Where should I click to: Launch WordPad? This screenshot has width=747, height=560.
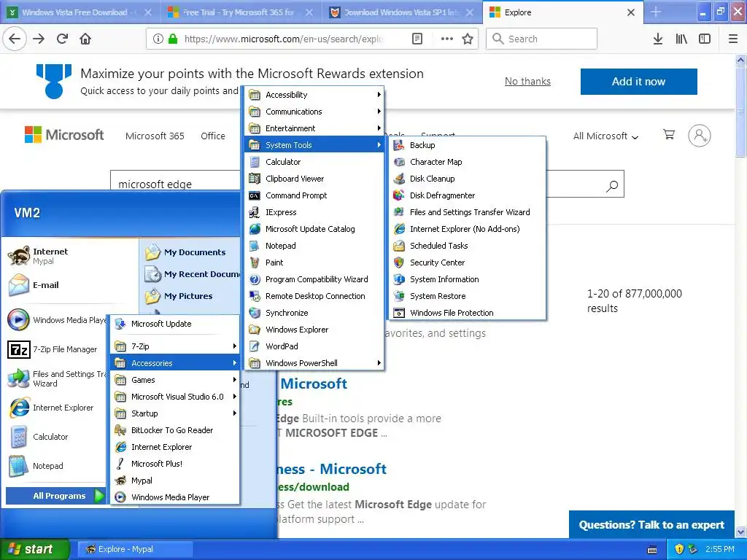tap(314, 346)
